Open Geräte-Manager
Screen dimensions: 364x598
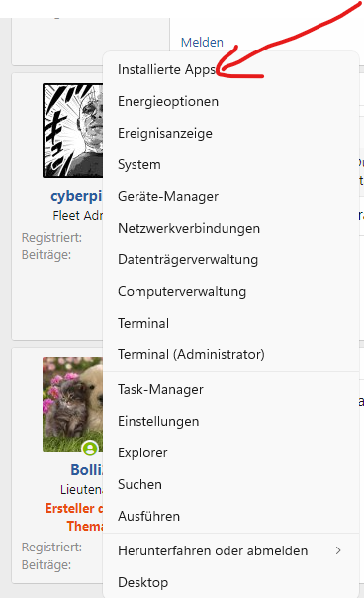point(230,196)
